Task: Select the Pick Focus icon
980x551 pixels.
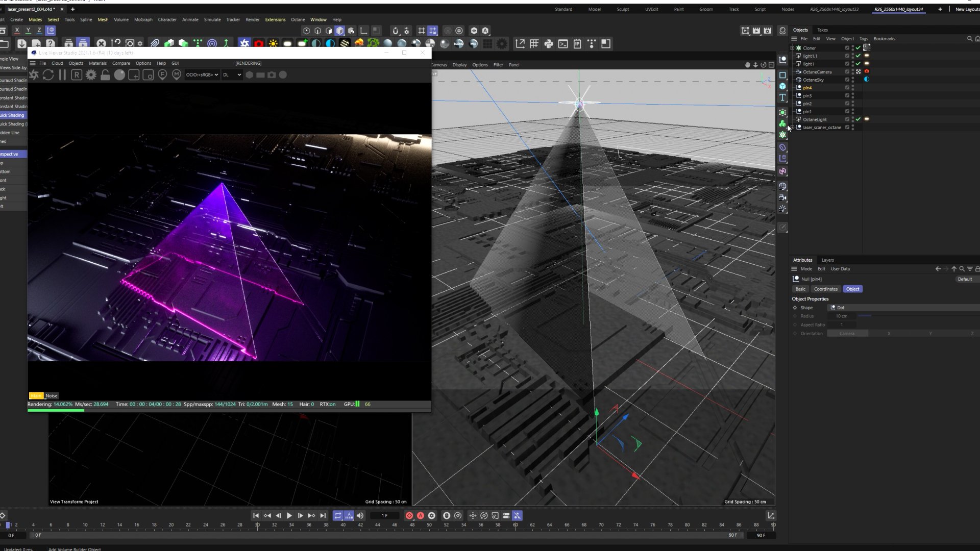Action: (x=162, y=75)
